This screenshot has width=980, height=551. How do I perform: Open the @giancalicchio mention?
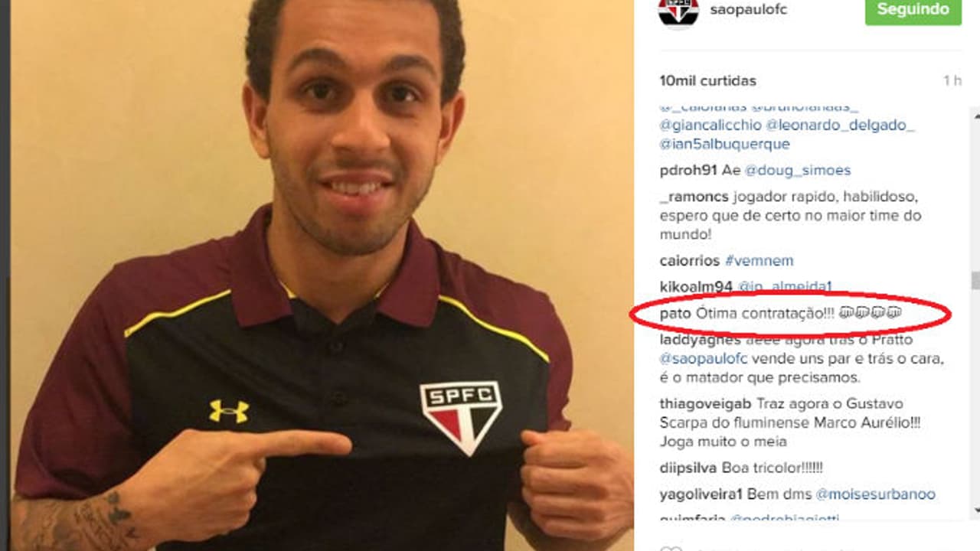(710, 126)
